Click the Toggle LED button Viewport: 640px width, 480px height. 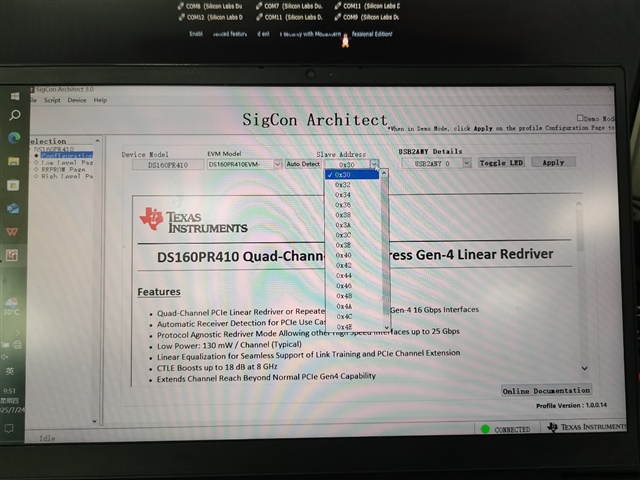click(501, 163)
